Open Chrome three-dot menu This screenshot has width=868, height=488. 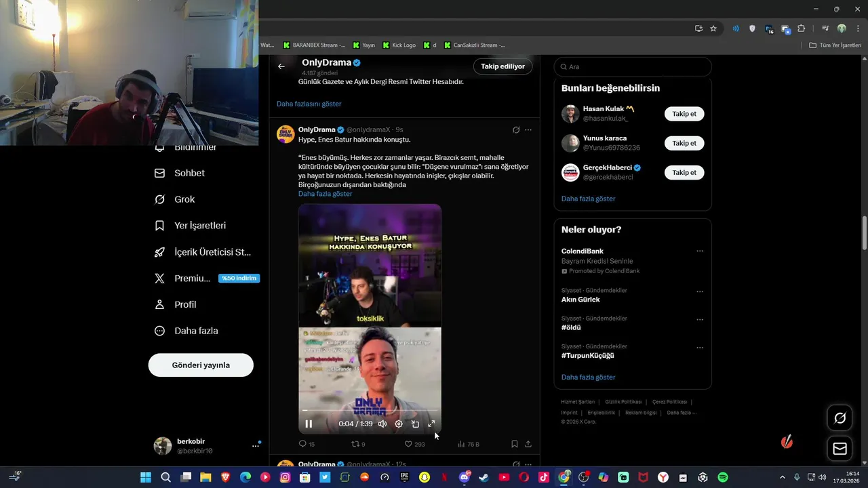pyautogui.click(x=858, y=28)
